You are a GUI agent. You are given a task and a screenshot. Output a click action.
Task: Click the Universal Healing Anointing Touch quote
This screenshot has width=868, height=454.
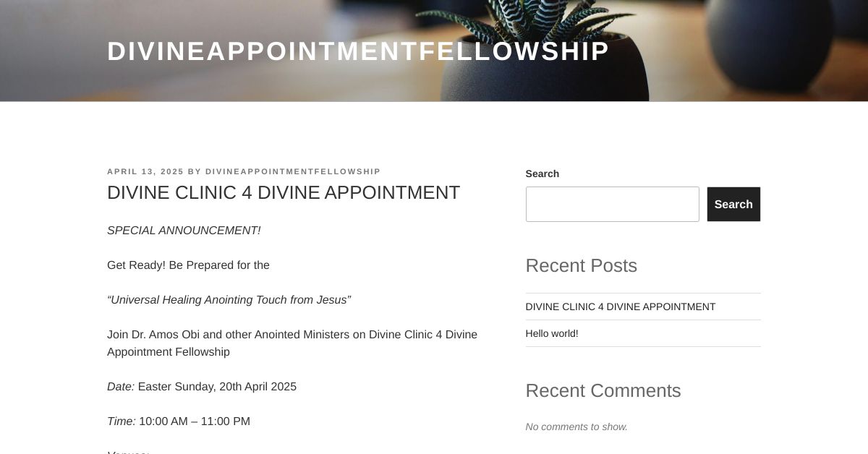[x=229, y=300]
